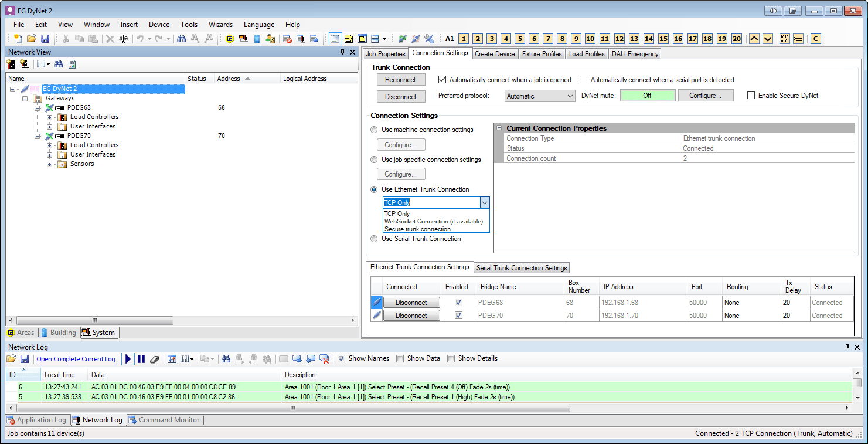Click the eraser icon to clear Network Log
The image size is (868, 444).
point(155,359)
